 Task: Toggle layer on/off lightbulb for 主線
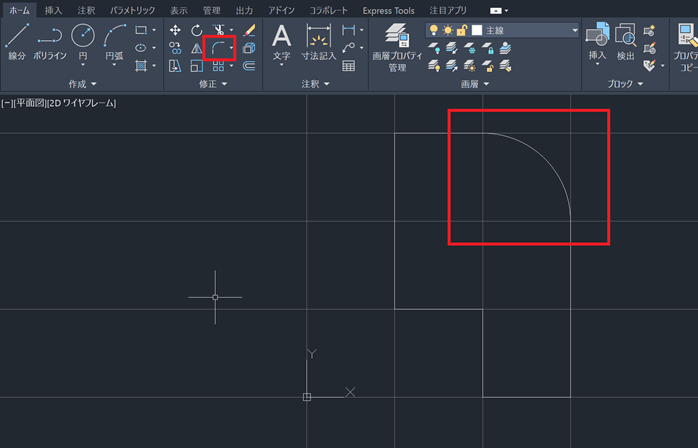[x=434, y=31]
